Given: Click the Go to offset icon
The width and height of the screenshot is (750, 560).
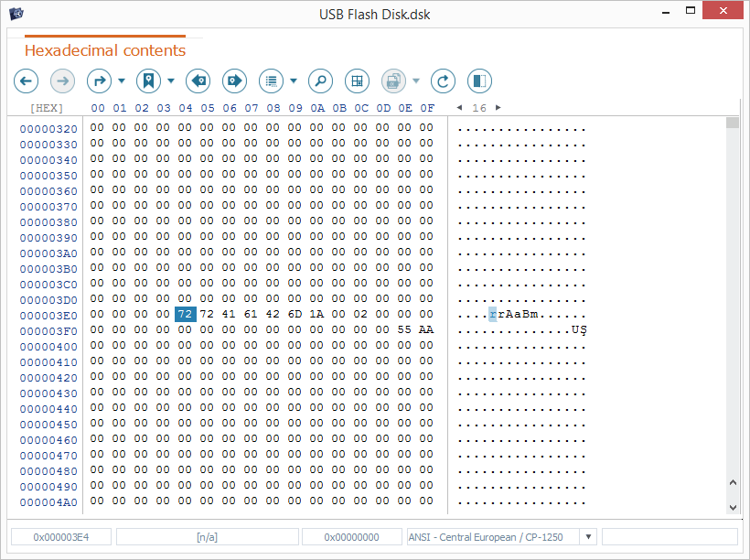Looking at the screenshot, I should pyautogui.click(x=99, y=81).
